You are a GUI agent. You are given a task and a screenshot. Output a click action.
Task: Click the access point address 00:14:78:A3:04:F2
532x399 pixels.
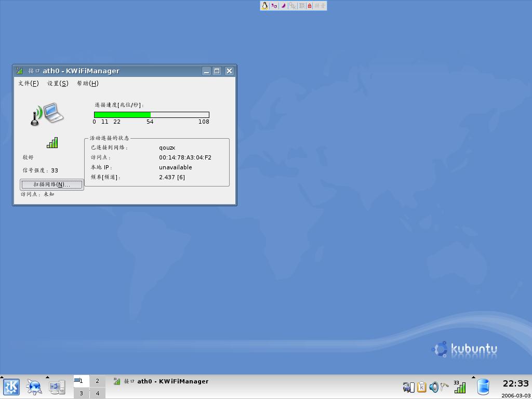[x=185, y=157]
